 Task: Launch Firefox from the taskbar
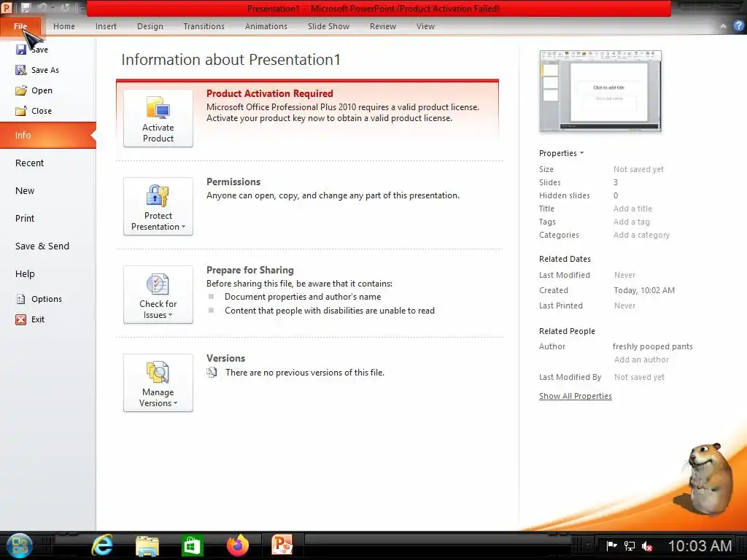pos(238,545)
